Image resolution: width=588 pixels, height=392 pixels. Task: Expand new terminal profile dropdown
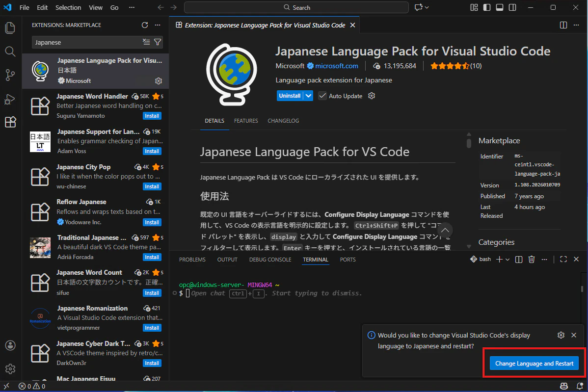pos(508,260)
